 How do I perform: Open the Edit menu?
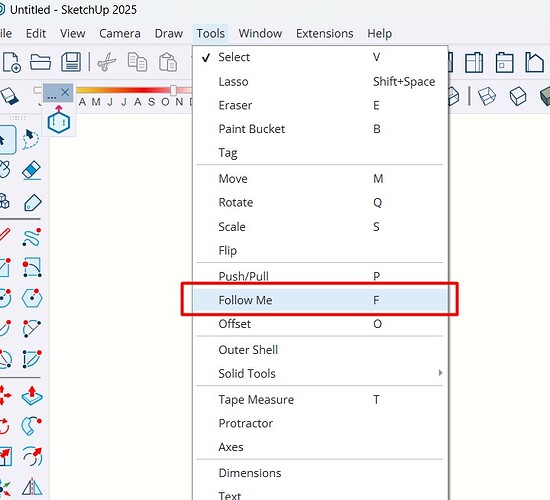(x=36, y=33)
